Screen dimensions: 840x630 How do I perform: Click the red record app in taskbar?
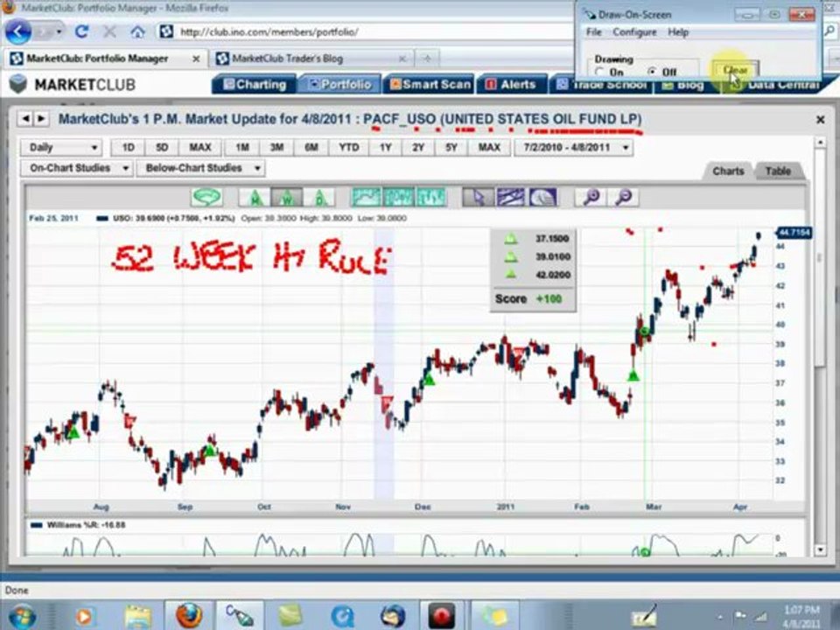[441, 616]
